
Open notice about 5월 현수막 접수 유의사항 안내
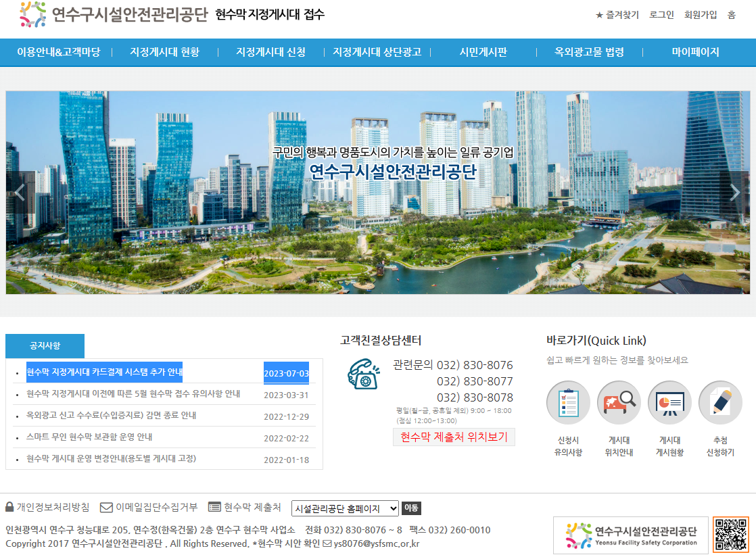click(x=133, y=393)
